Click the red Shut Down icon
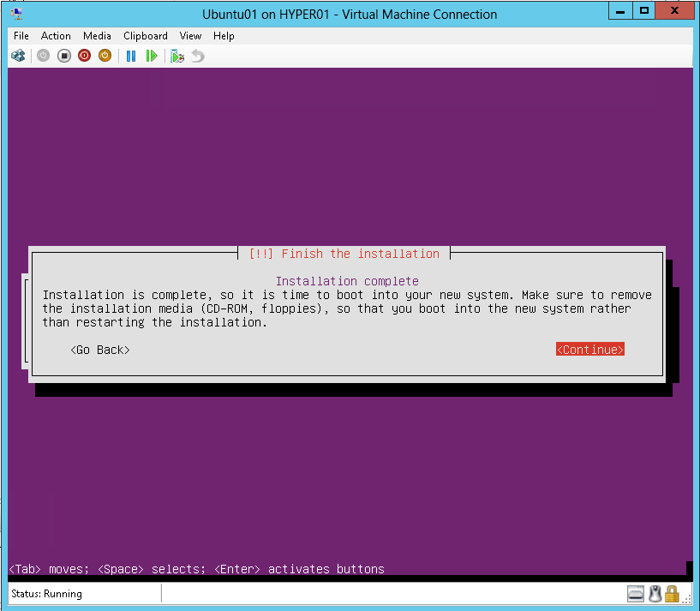 (84, 56)
